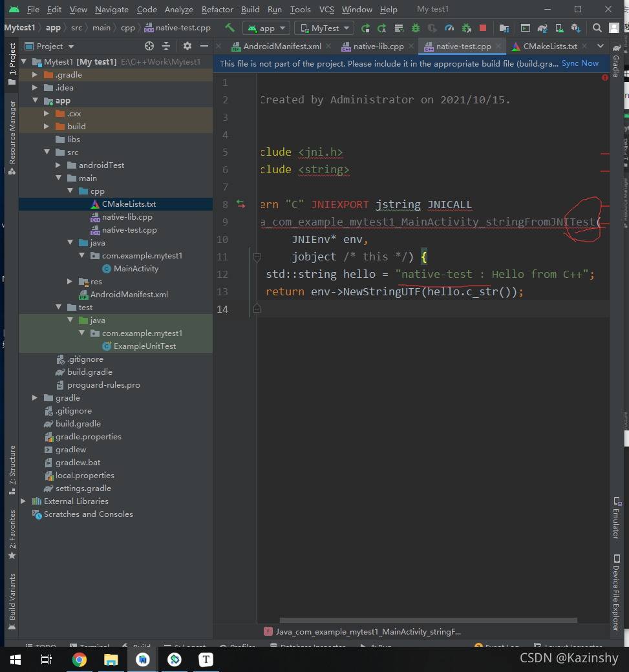Open the File menu
The height and width of the screenshot is (672, 629).
32,10
